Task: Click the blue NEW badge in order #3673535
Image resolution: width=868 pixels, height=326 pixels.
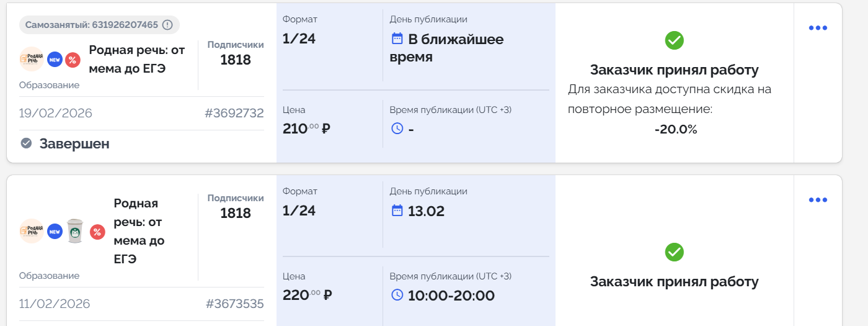Action: 55,232
